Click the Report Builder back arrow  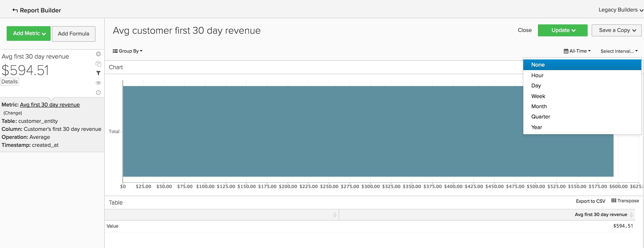15,10
